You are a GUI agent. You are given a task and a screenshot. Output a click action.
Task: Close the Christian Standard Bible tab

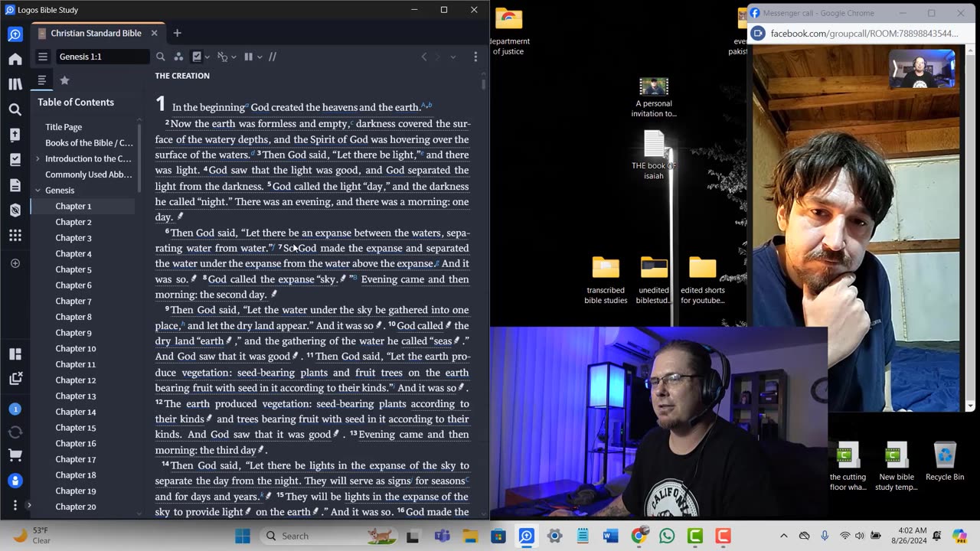tap(154, 34)
